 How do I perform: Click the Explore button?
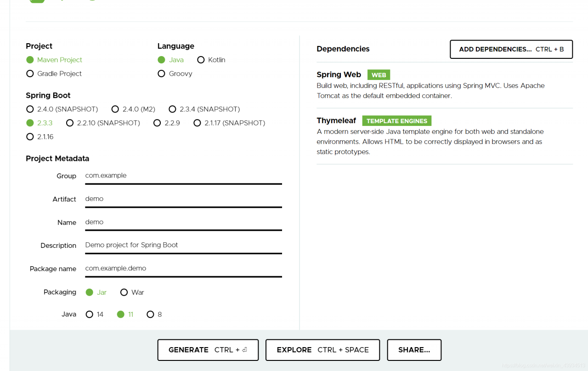click(x=322, y=350)
